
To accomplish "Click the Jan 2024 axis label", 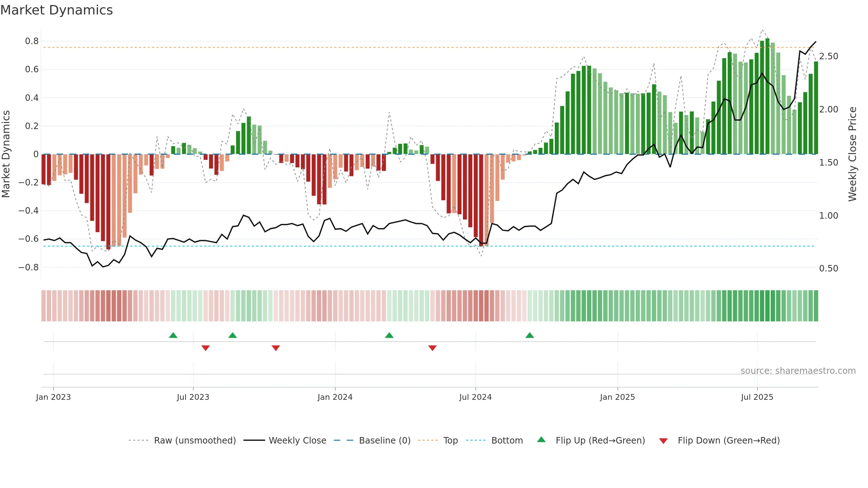I will pyautogui.click(x=335, y=397).
